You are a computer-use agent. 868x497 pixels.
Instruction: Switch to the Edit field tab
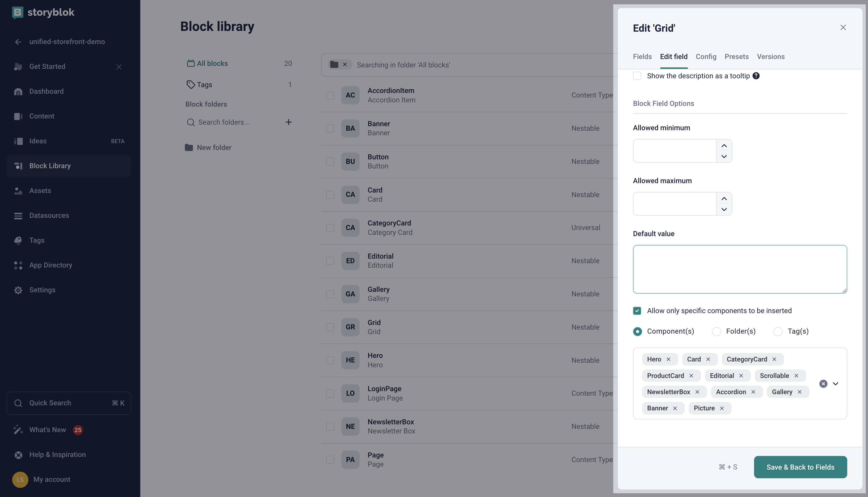click(x=674, y=57)
